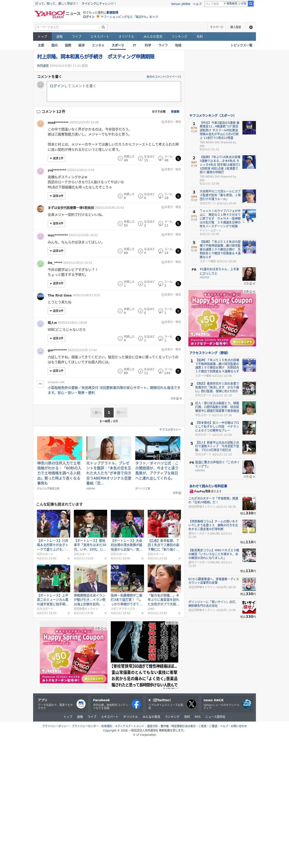Screen dimensions: 289x868
Task: Open the 有料 tab in the top navigation bar
Action: 200,37
